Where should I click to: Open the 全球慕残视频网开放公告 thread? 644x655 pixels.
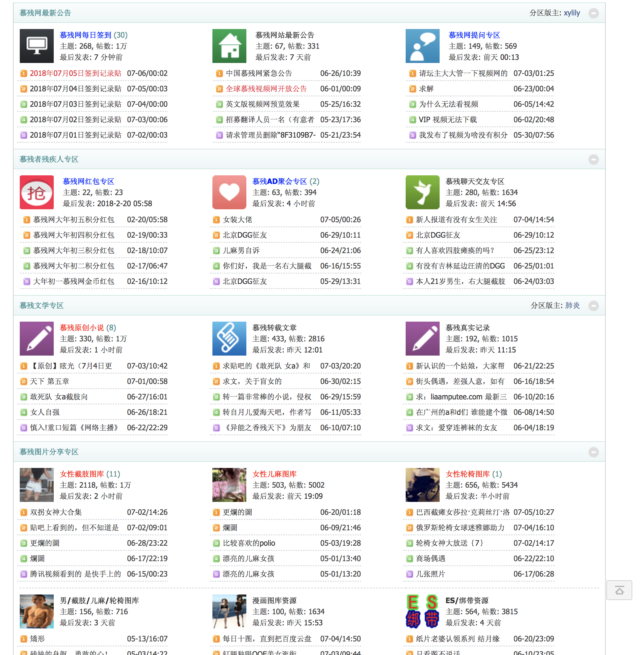click(x=266, y=89)
